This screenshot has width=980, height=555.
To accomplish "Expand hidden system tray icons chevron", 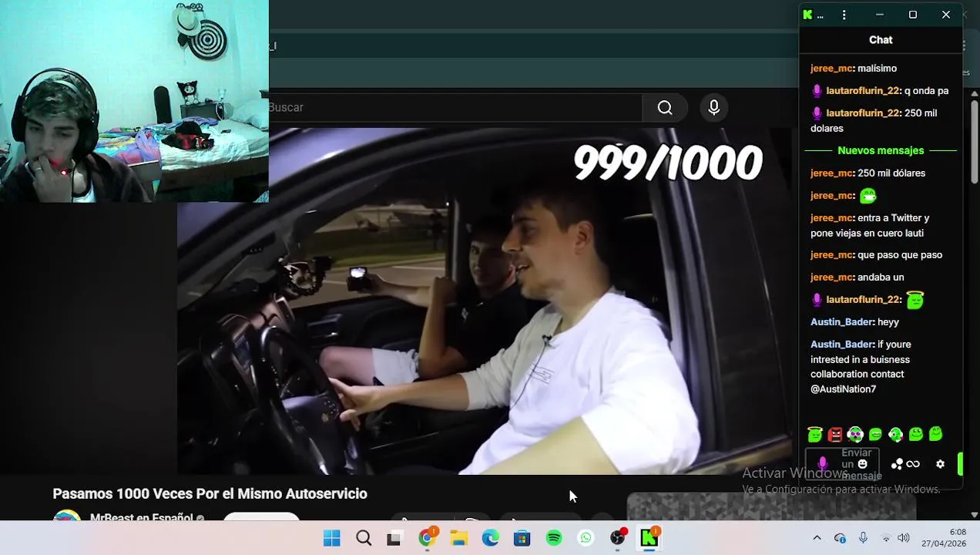I will (x=817, y=538).
